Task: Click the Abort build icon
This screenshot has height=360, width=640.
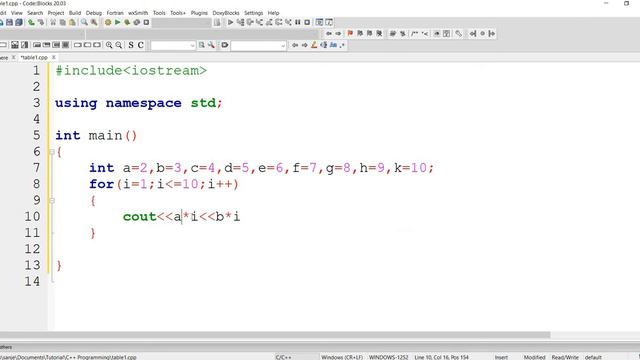Action: pos(146,22)
